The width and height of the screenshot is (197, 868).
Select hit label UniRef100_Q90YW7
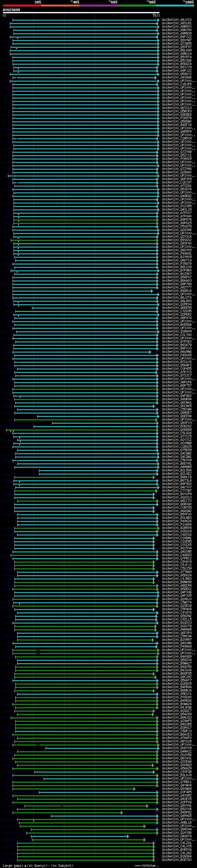pyautogui.click(x=177, y=40)
